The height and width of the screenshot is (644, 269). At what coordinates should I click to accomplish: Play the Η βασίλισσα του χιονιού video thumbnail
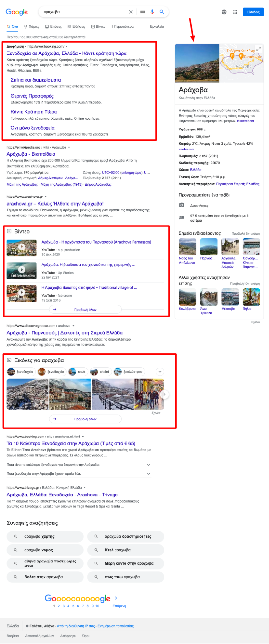click(22, 270)
